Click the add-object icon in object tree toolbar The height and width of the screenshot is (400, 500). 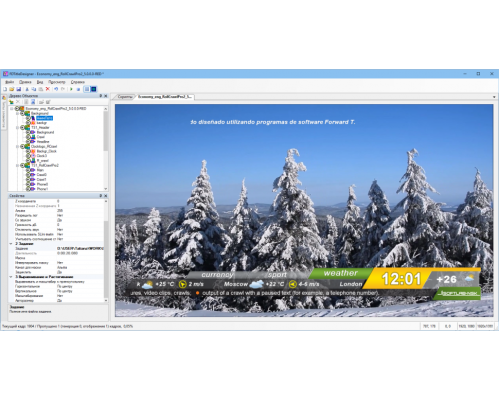click(12, 102)
